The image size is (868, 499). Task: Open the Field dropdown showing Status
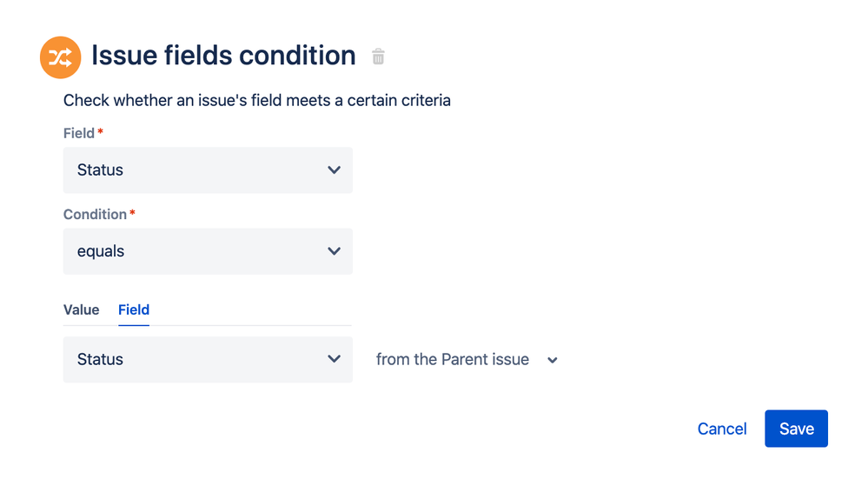point(208,170)
